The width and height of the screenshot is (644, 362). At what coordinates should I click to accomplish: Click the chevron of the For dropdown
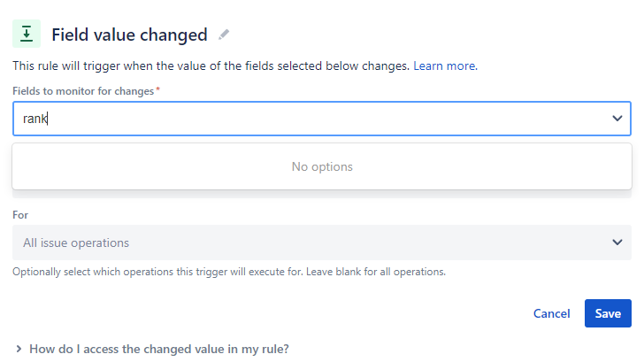(617, 243)
